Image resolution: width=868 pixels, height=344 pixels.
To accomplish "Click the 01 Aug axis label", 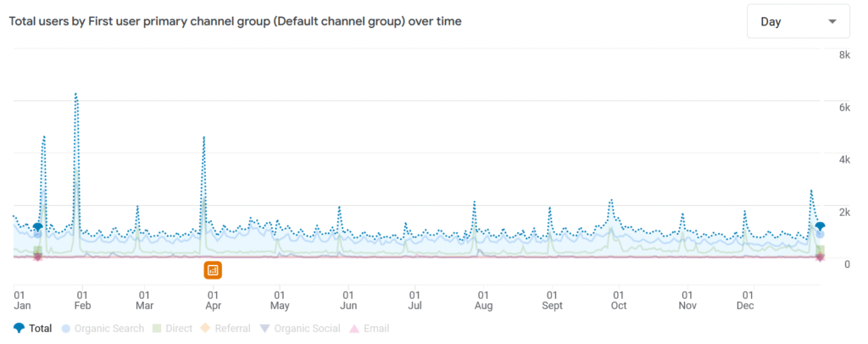I will point(483,299).
